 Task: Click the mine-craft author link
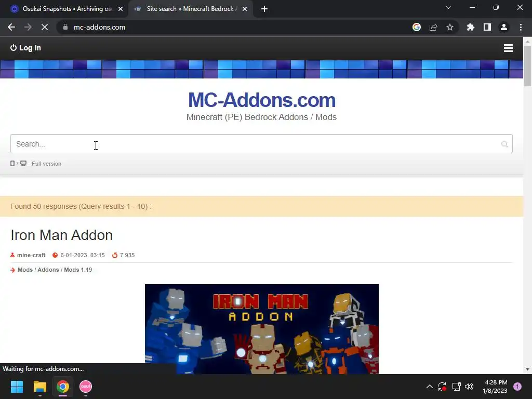[x=31, y=255]
